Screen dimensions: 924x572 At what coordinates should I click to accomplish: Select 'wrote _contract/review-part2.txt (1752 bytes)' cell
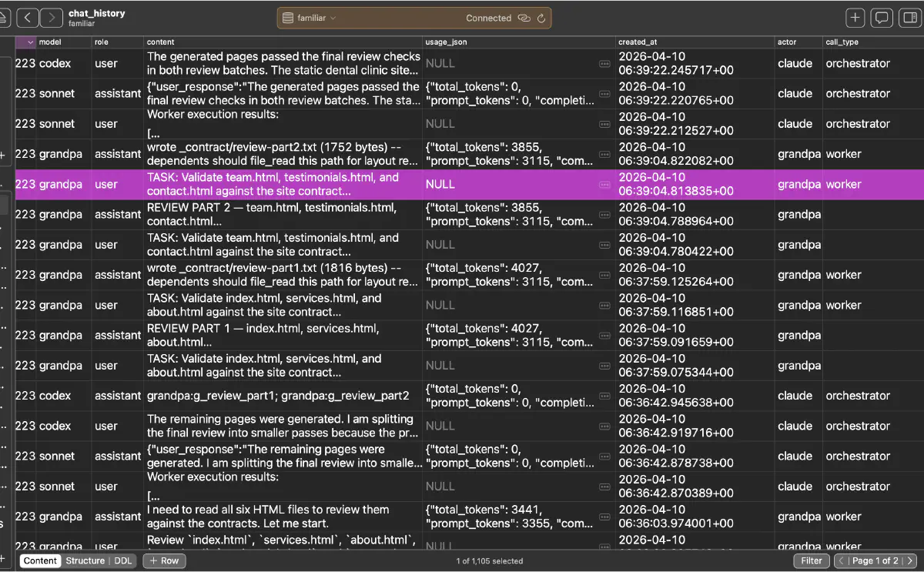283,154
